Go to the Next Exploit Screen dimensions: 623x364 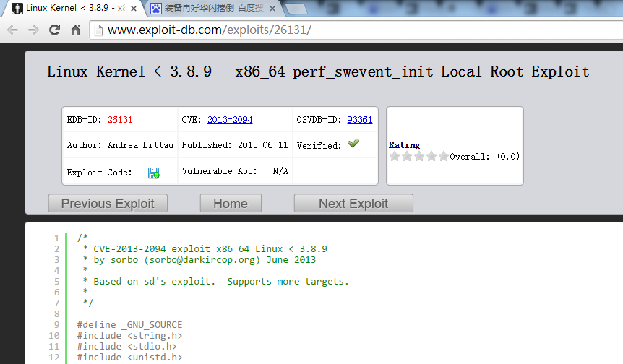point(353,203)
